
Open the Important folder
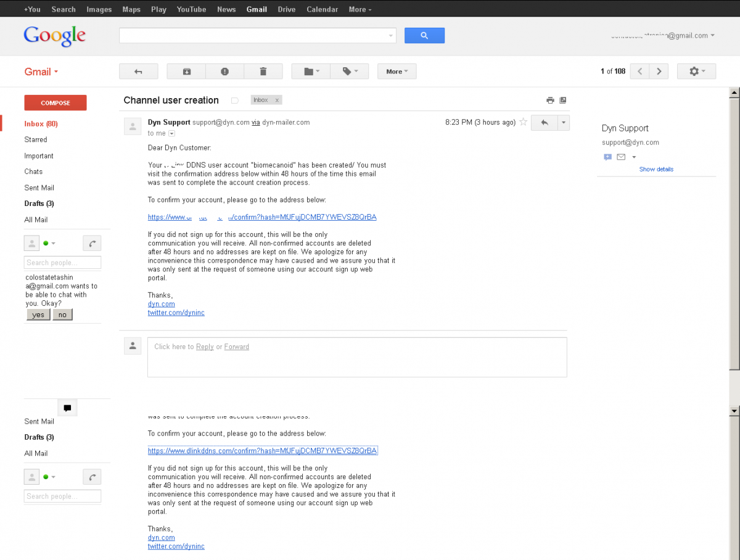tap(39, 156)
